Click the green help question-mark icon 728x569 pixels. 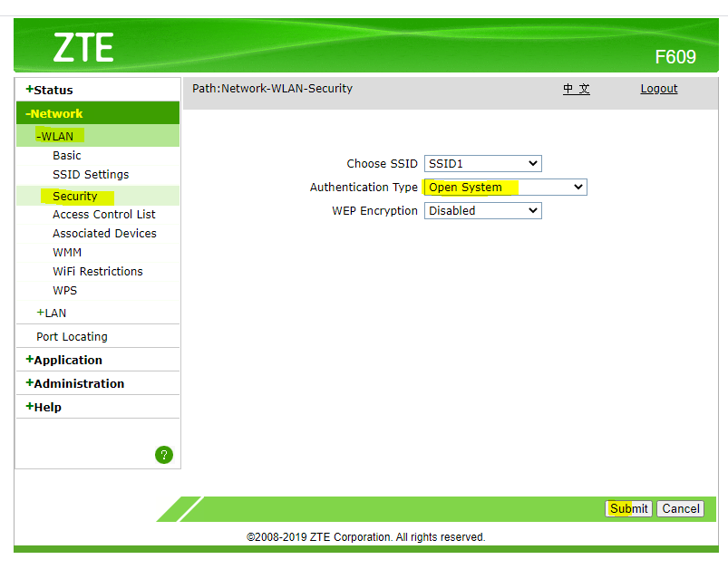[x=164, y=455]
